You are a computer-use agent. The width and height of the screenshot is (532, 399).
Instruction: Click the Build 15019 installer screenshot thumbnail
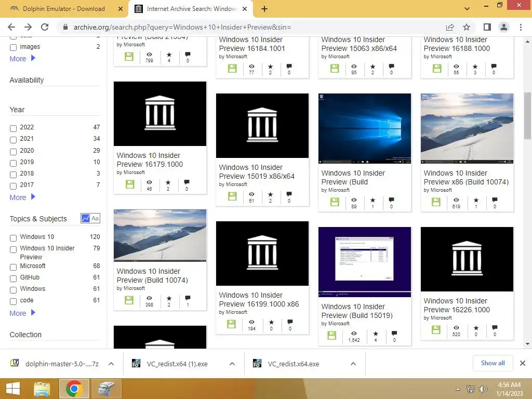pyautogui.click(x=365, y=262)
